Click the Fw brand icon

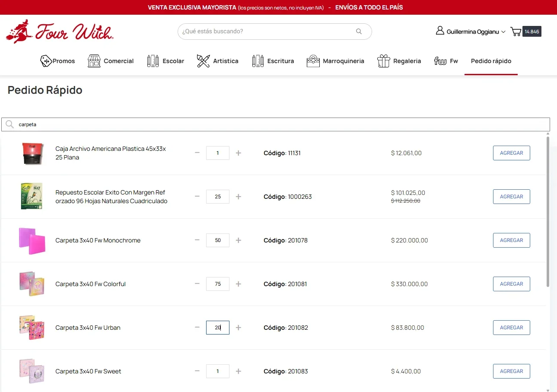[x=440, y=61]
